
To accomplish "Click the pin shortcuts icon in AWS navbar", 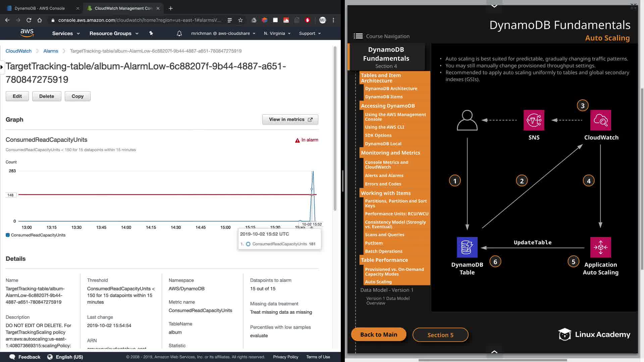I will click(x=151, y=33).
